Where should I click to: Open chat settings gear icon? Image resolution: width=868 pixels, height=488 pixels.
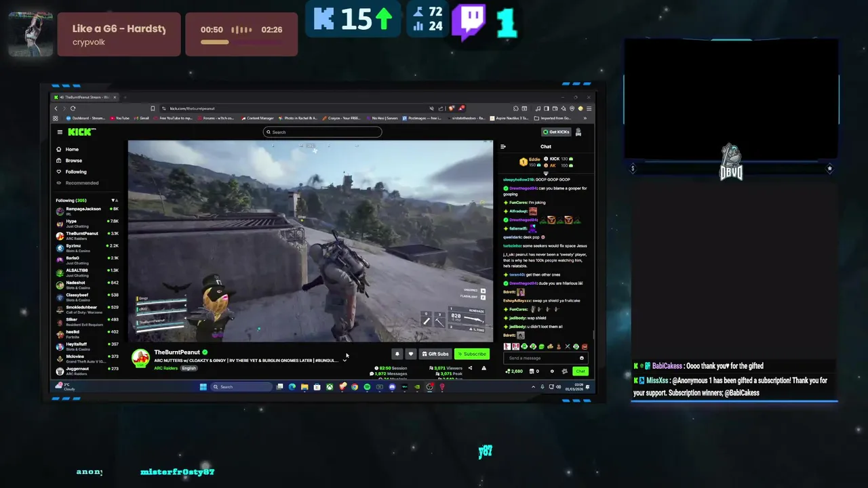(552, 371)
